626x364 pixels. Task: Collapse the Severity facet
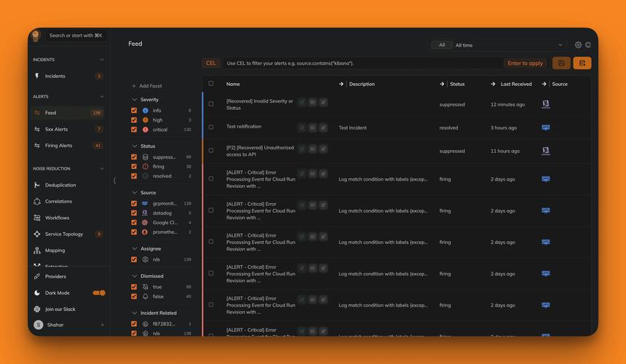pyautogui.click(x=135, y=100)
